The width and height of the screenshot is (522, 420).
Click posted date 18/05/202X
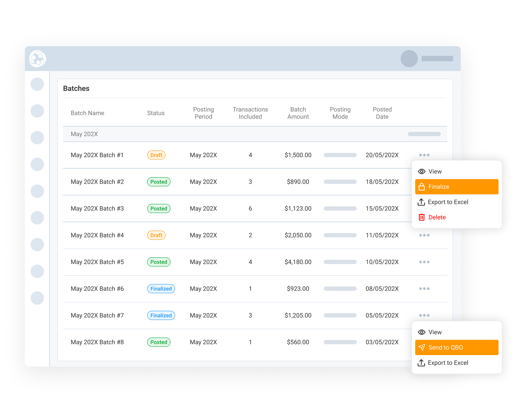pos(382,182)
